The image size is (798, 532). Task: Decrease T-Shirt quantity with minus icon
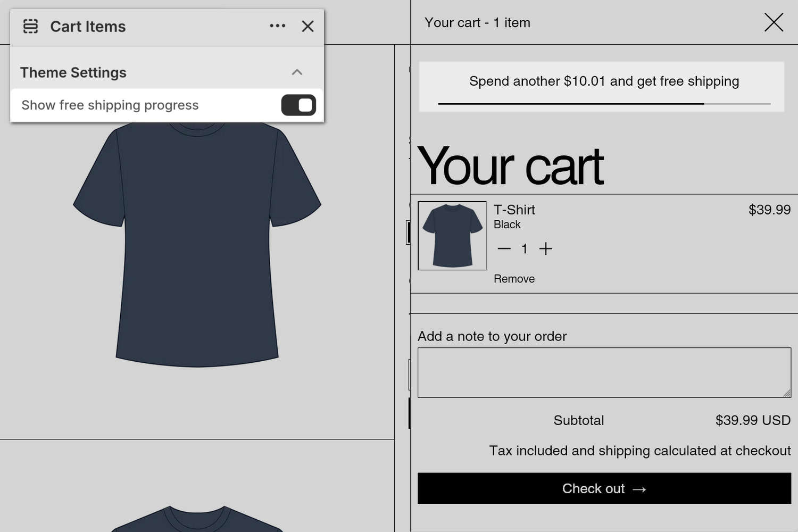[x=504, y=248]
